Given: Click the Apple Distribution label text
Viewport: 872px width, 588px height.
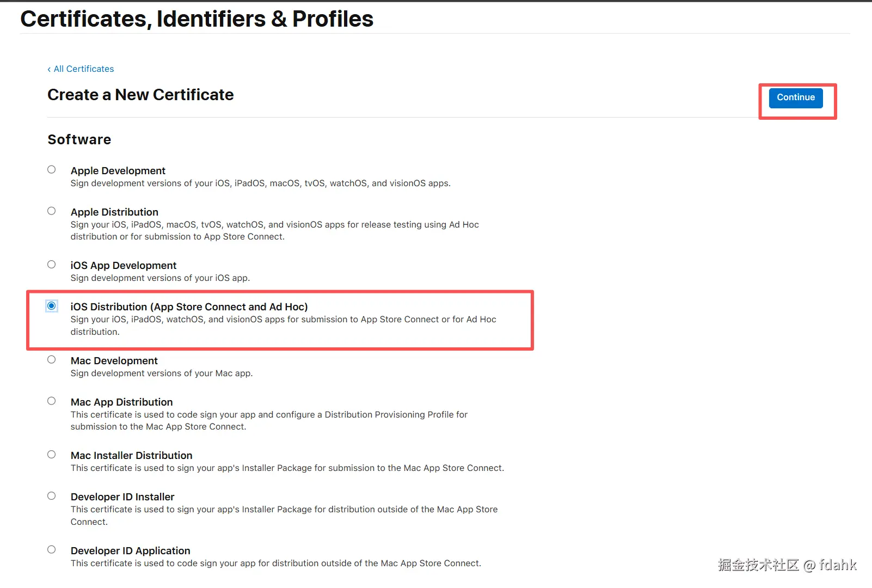Looking at the screenshot, I should [114, 212].
